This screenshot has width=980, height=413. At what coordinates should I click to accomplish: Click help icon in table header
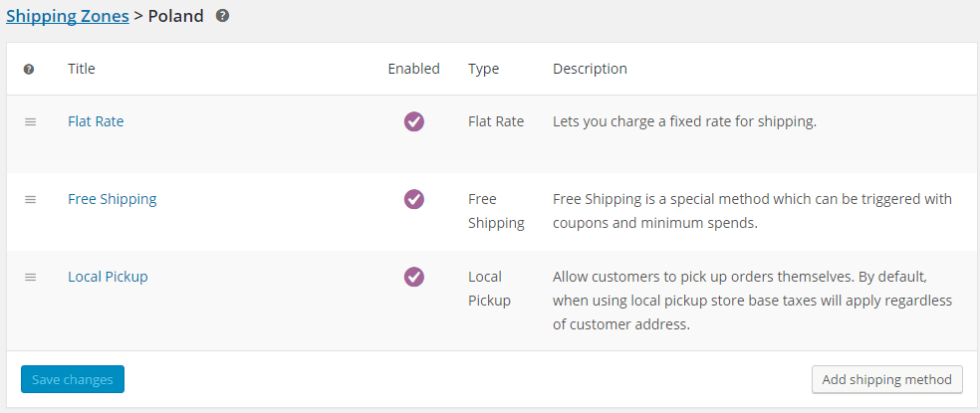click(29, 70)
